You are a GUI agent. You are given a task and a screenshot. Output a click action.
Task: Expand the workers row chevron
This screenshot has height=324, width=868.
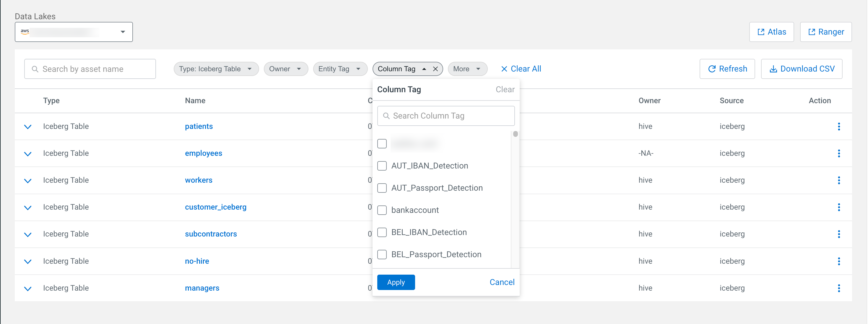pyautogui.click(x=28, y=181)
